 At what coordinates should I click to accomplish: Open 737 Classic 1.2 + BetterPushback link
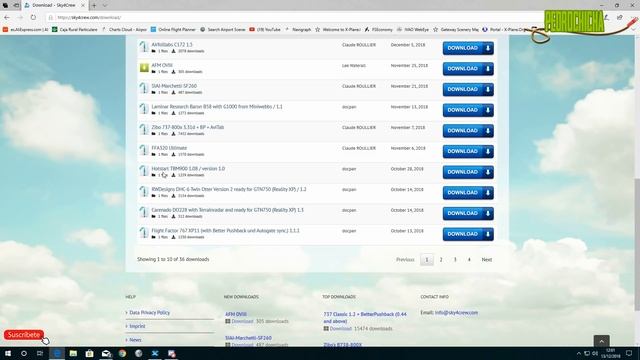[x=365, y=318]
